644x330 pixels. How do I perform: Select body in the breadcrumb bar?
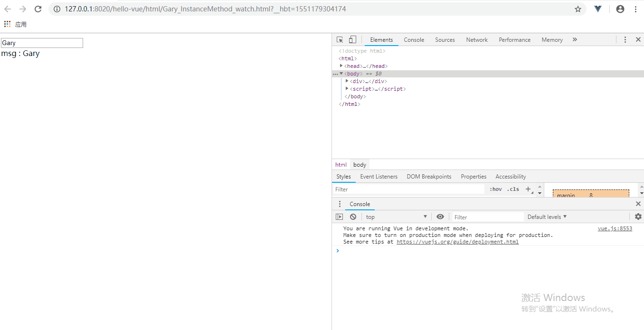pyautogui.click(x=360, y=165)
